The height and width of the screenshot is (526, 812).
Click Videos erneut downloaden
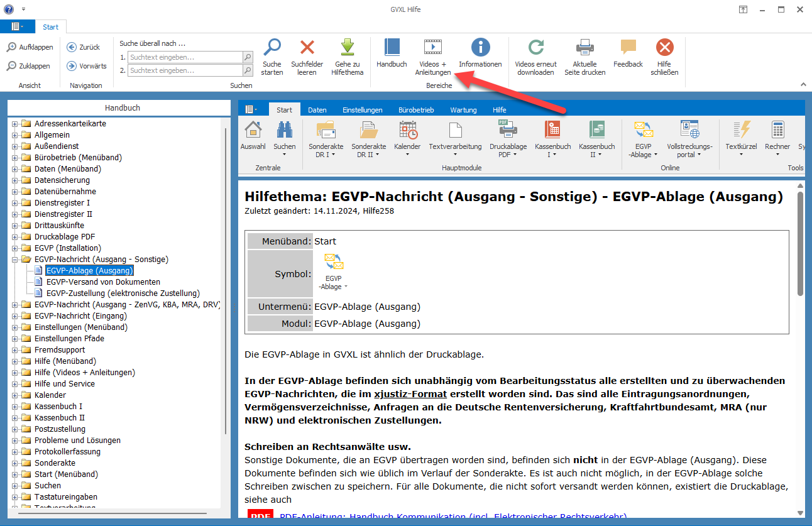point(535,57)
